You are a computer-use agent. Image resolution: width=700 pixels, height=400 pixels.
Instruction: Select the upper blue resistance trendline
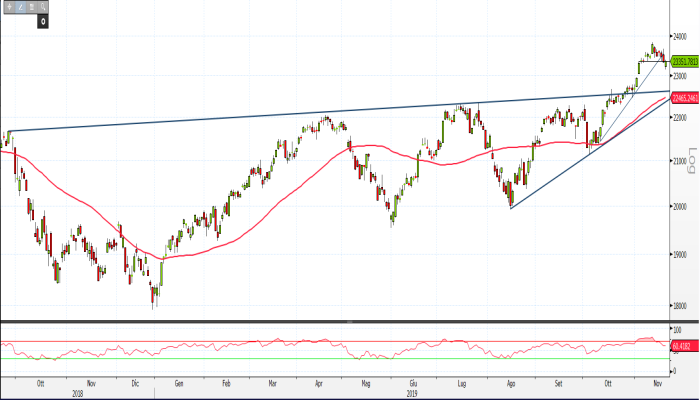[x=300, y=113]
